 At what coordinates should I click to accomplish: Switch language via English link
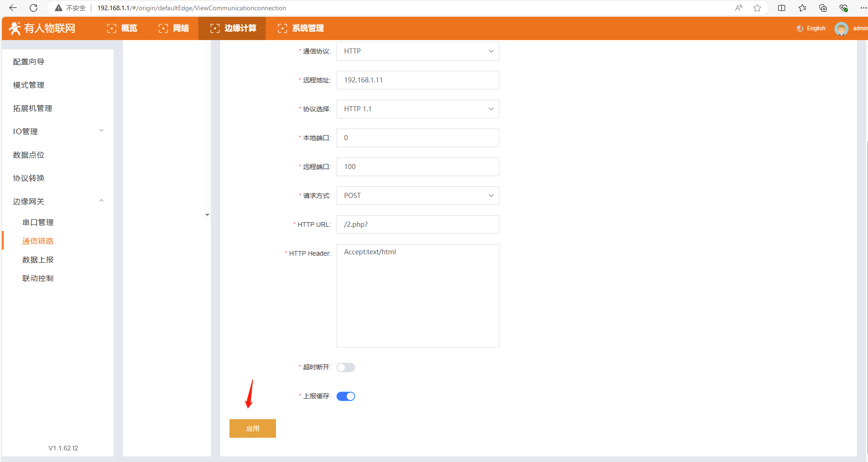coord(816,28)
